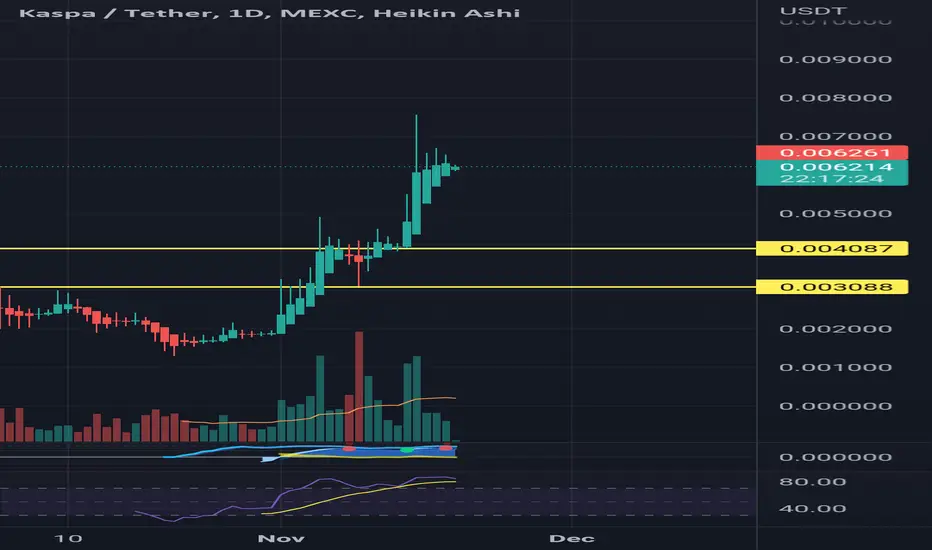
Task: Select the yellow 0.004087 price level label
Action: click(x=832, y=248)
